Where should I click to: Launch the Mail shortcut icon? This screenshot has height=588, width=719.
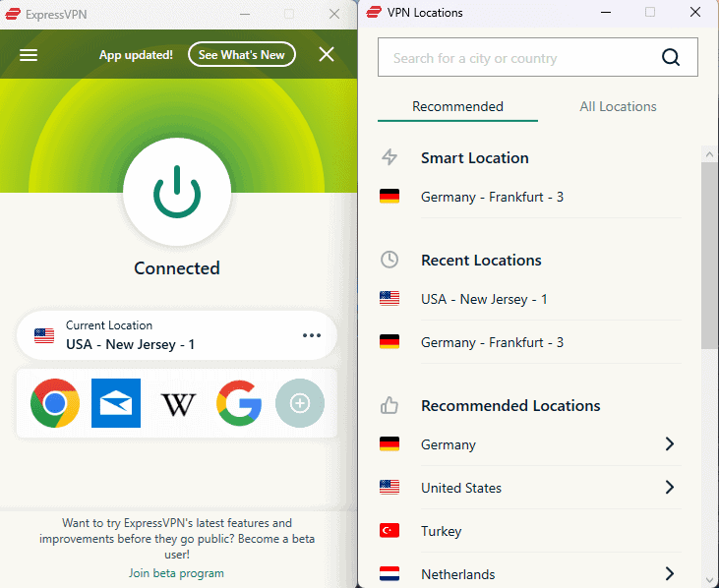tap(116, 403)
